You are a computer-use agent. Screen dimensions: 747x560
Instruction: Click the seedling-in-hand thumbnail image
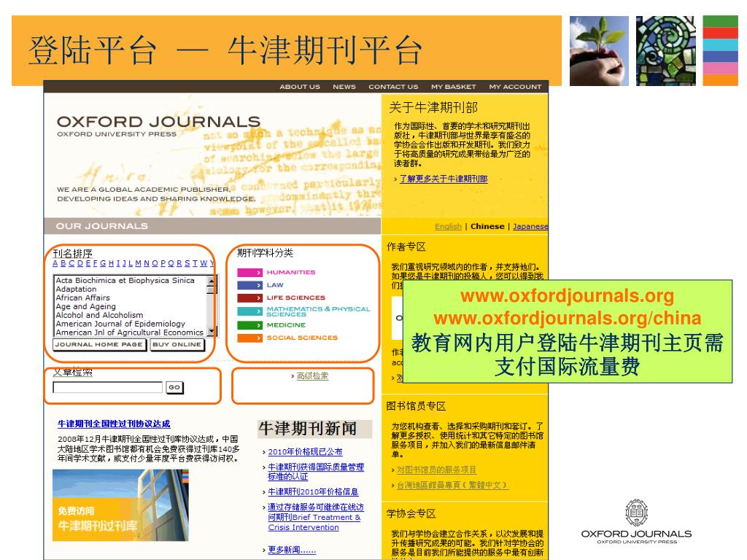[599, 51]
